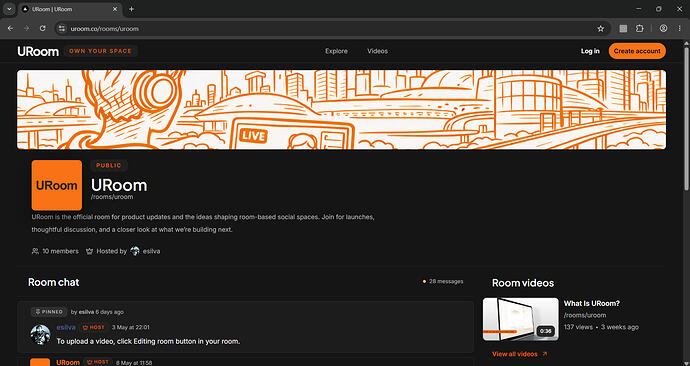Open the extensions puzzle icon
690x366 pixels.
[x=640, y=28]
